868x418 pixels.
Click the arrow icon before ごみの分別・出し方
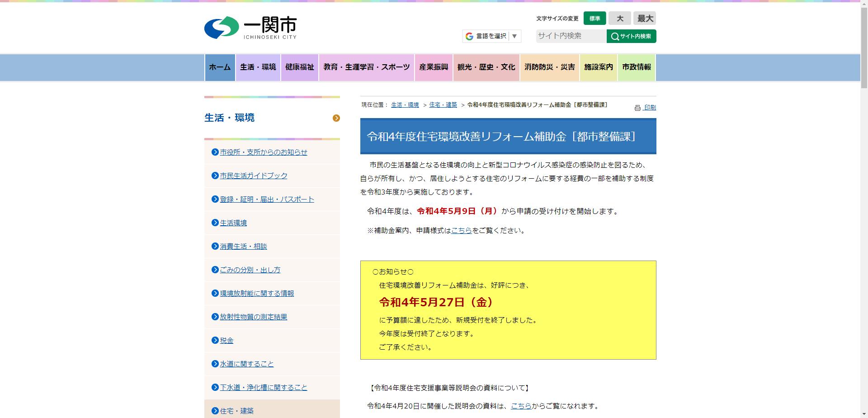[x=215, y=270]
